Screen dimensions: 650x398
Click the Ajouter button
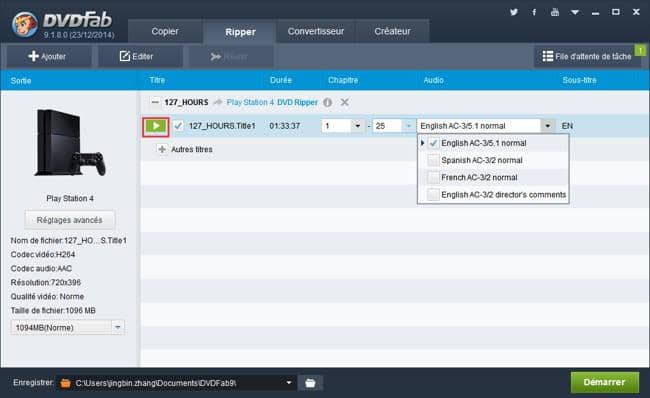(x=48, y=56)
